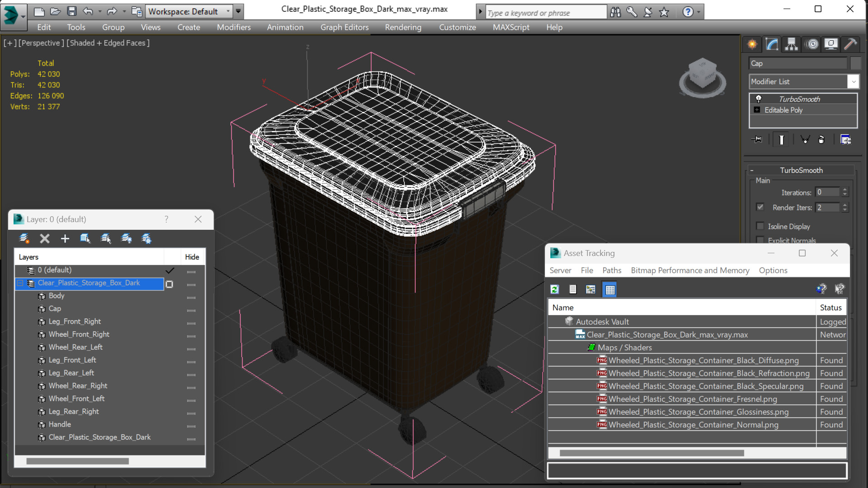The width and height of the screenshot is (868, 488).
Task: Open the Paths menu in Asset Tracking
Action: pos(611,270)
